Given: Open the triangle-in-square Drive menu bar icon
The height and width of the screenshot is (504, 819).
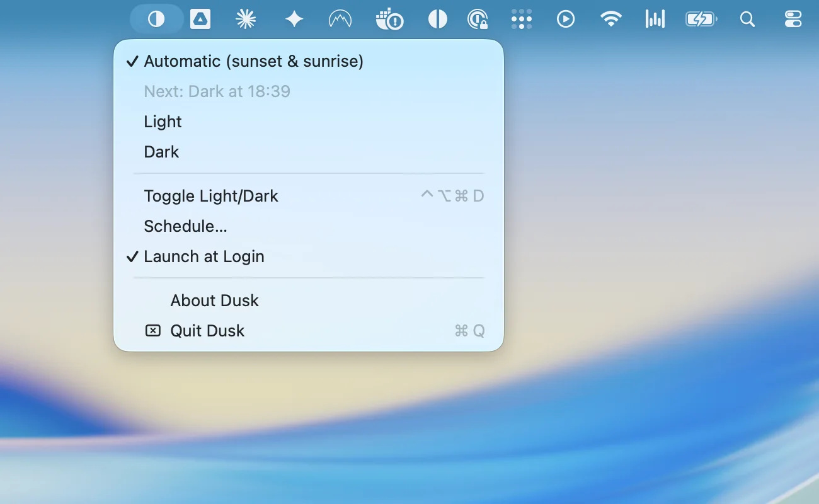Looking at the screenshot, I should [x=200, y=20].
